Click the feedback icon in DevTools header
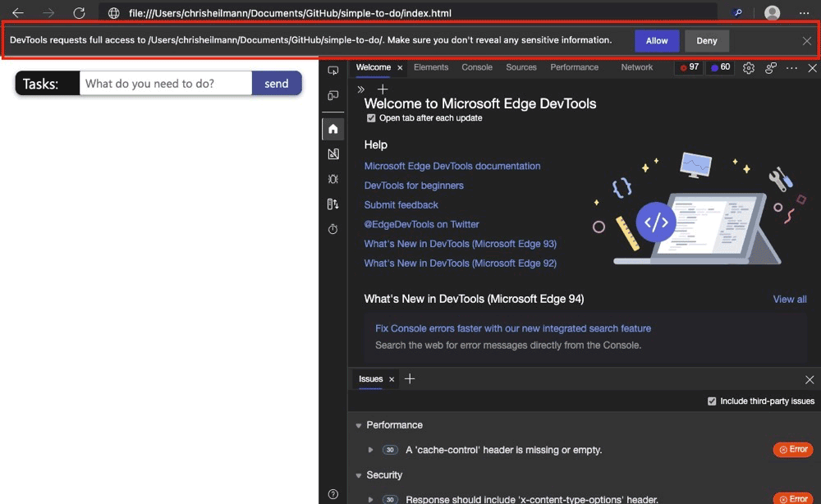821x504 pixels. (769, 67)
